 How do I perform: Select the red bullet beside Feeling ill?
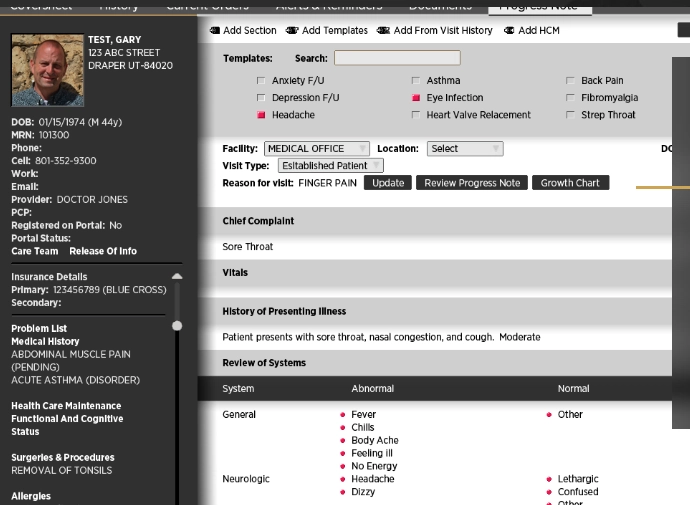(342, 453)
